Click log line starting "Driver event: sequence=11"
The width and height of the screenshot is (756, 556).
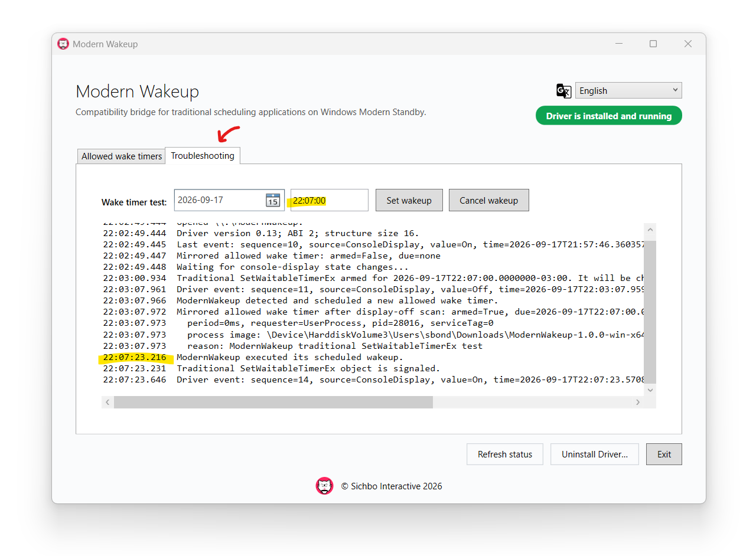click(410, 289)
